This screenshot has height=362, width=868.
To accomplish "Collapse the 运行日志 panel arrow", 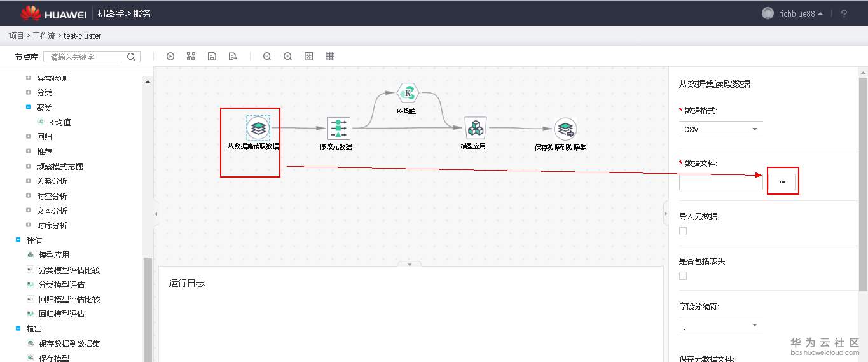I will tap(410, 263).
